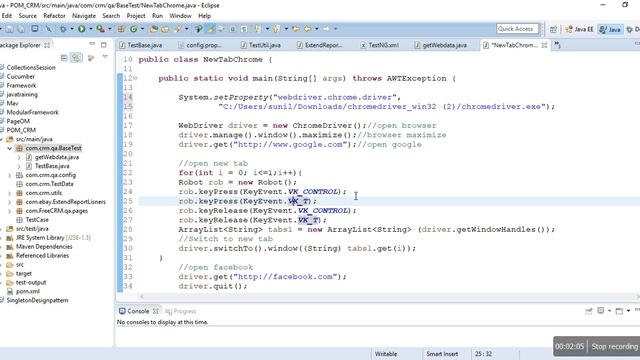Open the Debug dropdown arrow

point(72,29)
